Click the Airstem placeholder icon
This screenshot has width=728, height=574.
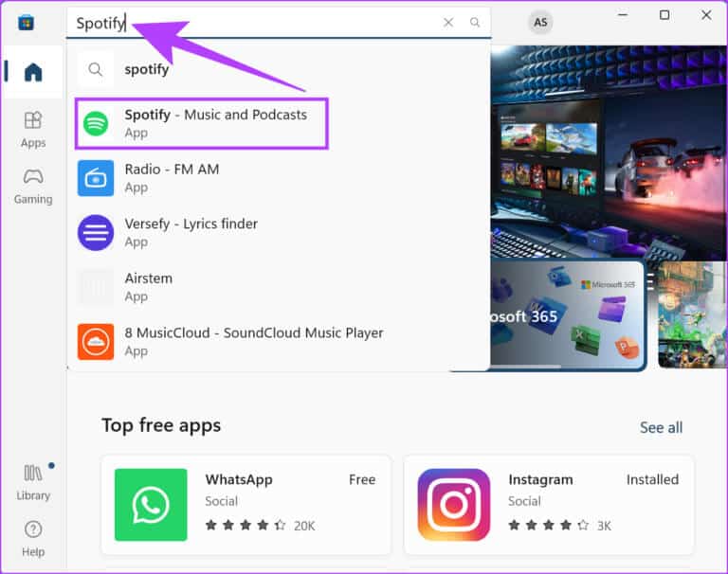tap(96, 287)
